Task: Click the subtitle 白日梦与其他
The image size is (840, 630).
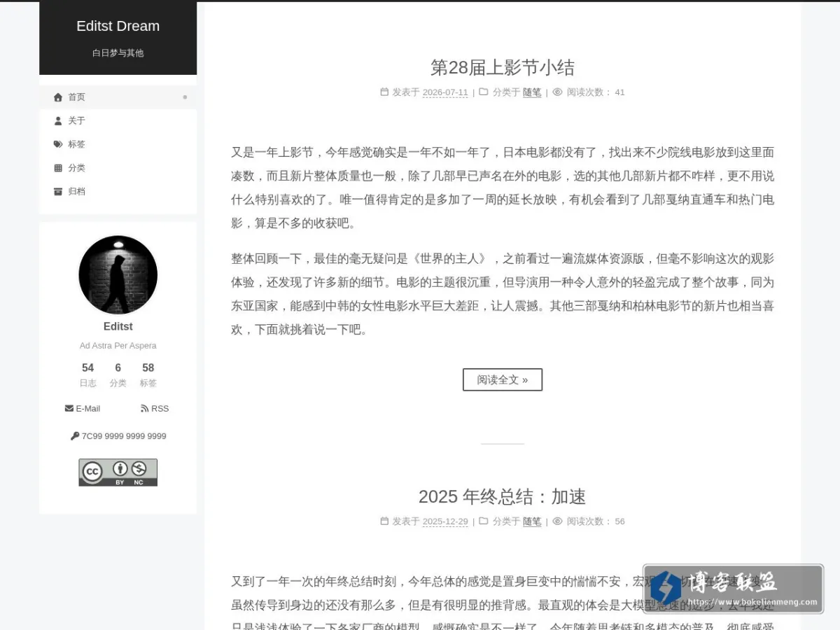Action: 118,52
